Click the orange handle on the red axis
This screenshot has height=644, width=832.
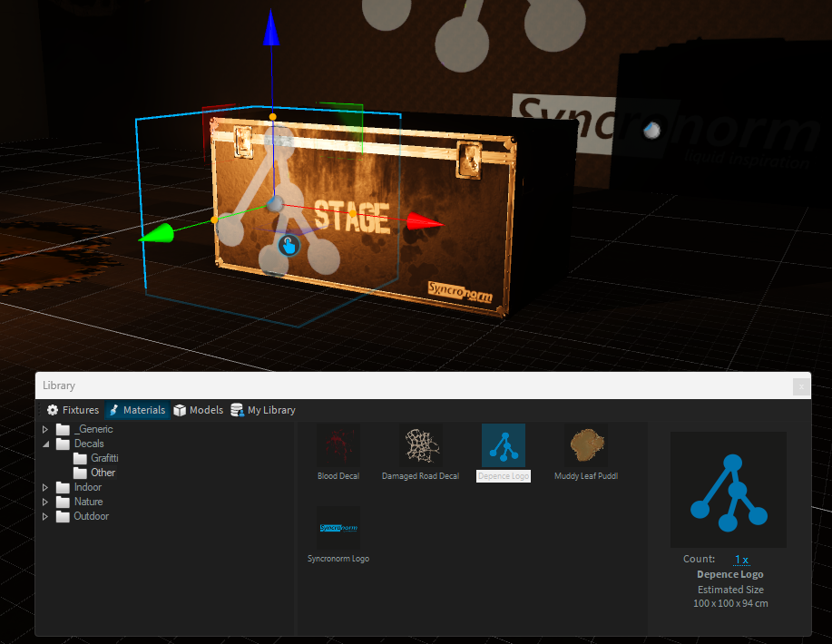coord(352,213)
